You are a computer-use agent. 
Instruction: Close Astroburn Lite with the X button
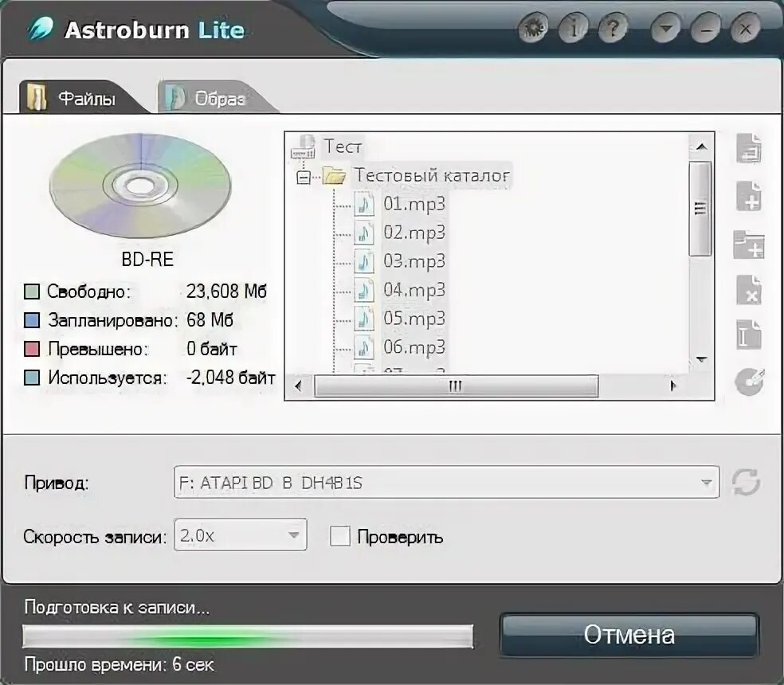[746, 28]
